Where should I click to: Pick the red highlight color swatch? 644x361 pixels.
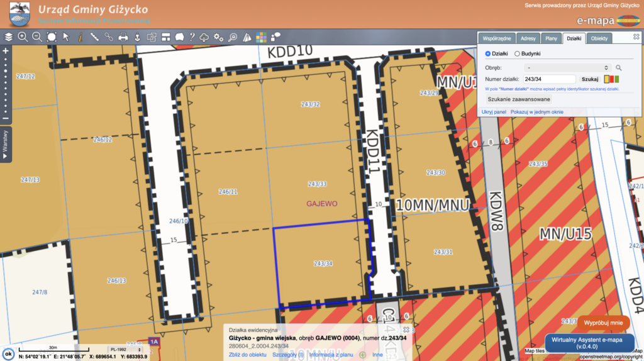coord(611,79)
